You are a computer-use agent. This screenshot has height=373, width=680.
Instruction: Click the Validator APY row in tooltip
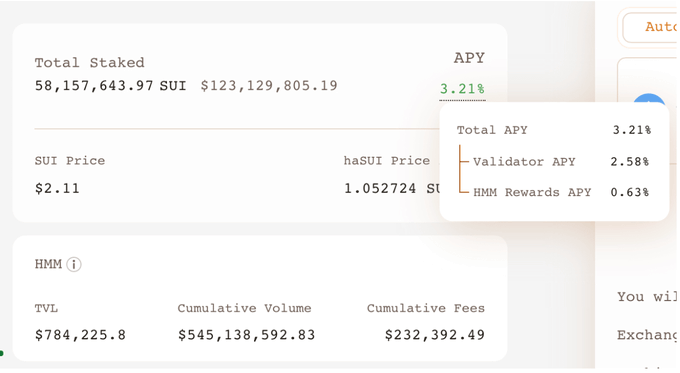point(561,162)
